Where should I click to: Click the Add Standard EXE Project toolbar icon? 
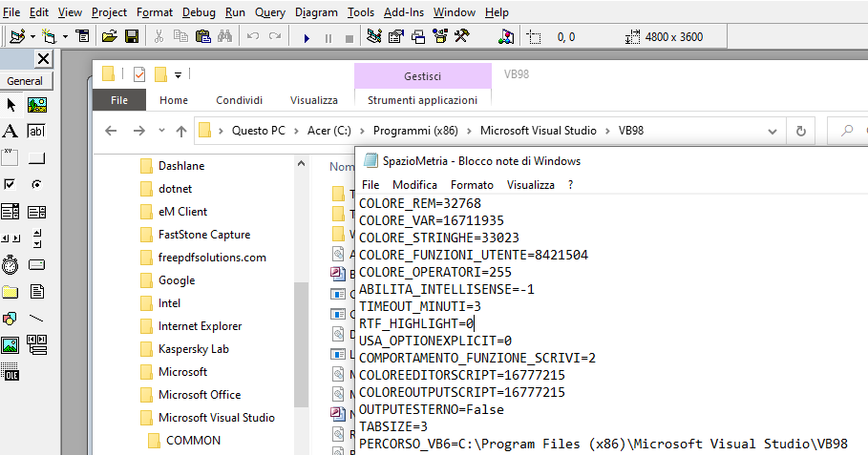point(18,36)
